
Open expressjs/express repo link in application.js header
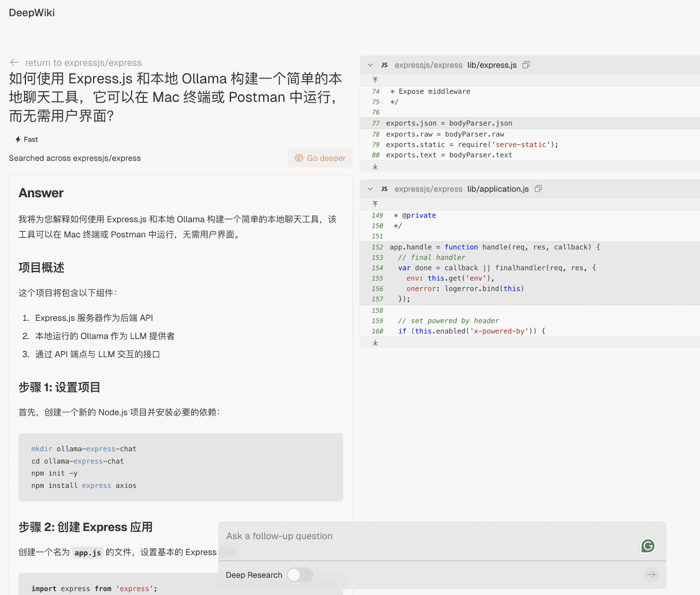[x=428, y=189]
